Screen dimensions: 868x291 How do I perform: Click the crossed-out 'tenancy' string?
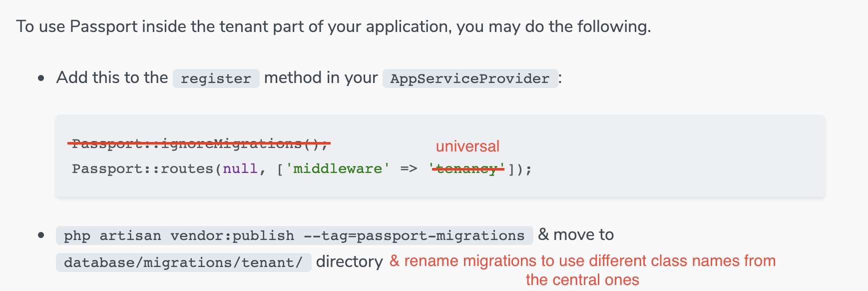467,169
